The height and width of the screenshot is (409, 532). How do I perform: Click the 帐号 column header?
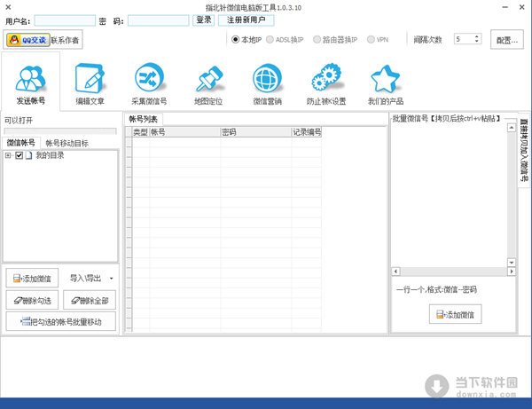[185, 132]
